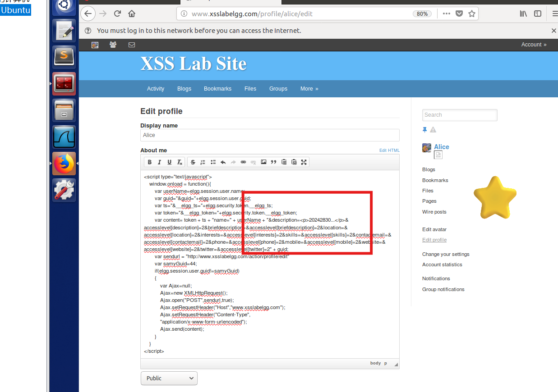Open the Firefox library icon
This screenshot has height=392, width=558.
[x=523, y=14]
